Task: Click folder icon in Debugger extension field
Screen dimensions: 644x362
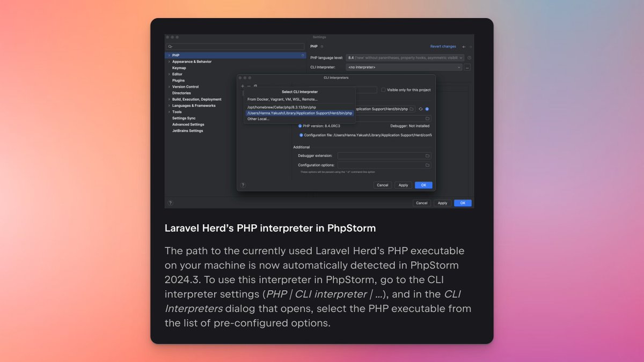Action: 428,156
